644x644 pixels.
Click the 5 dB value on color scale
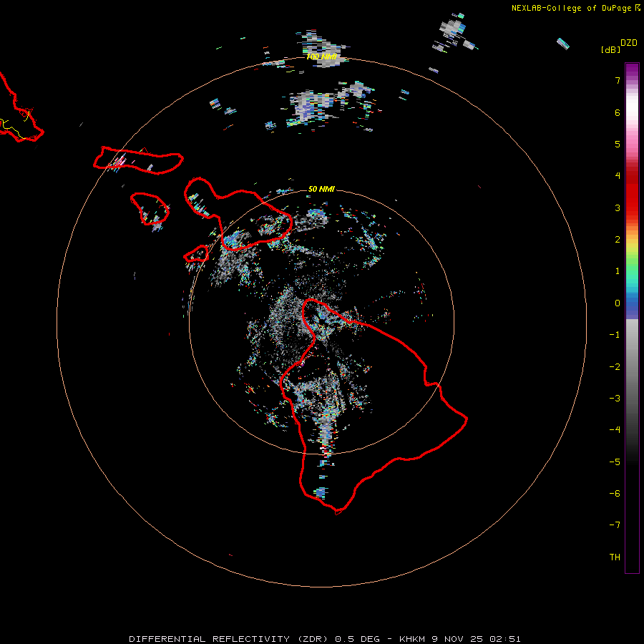(618, 145)
